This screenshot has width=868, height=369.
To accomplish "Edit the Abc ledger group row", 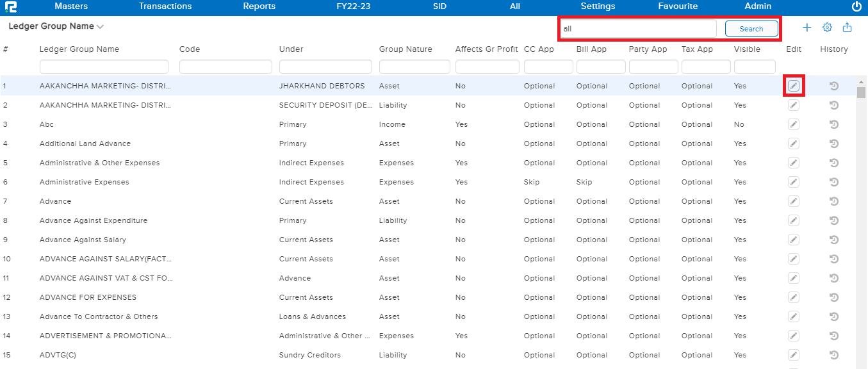I will [x=794, y=124].
